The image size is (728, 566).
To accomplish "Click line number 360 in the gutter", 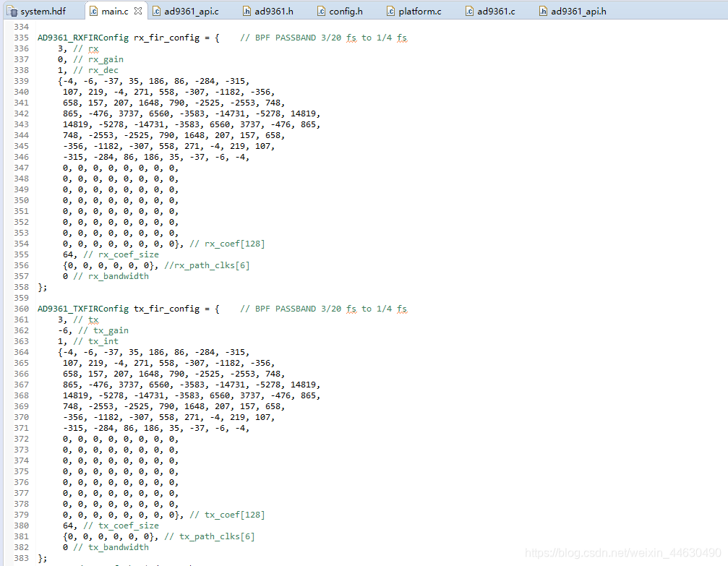I will (x=22, y=309).
